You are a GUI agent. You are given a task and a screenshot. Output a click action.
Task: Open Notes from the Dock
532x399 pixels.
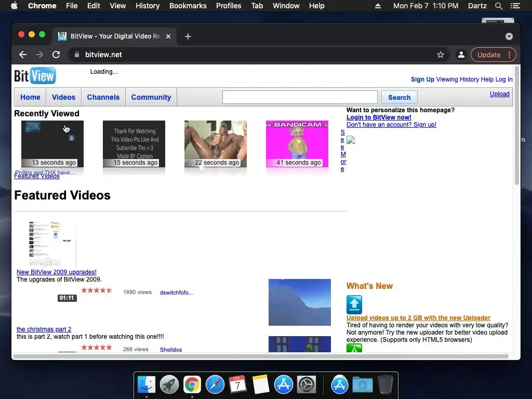(x=261, y=385)
